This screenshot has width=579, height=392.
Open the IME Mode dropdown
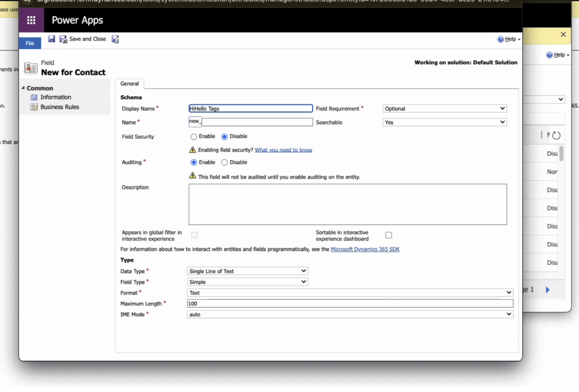click(350, 314)
